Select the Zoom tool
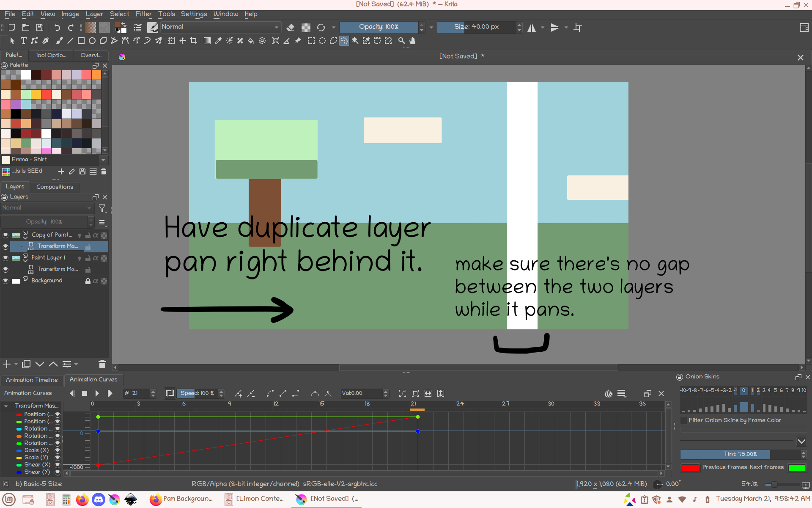Viewport: 812px width, 508px height. [401, 41]
